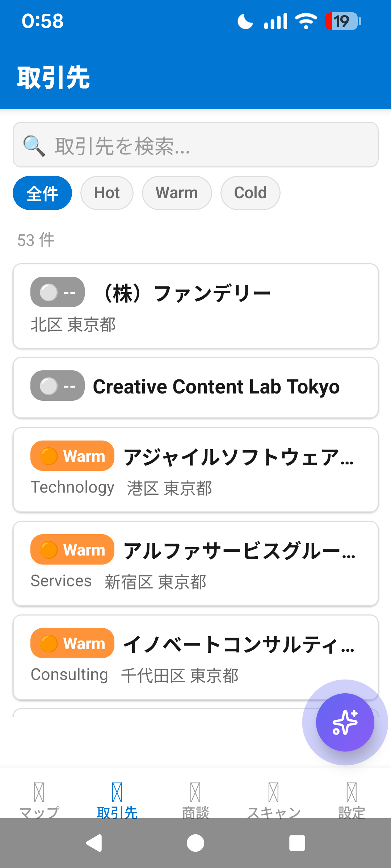Open the マップ tab icon
The height and width of the screenshot is (868, 391).
39,792
